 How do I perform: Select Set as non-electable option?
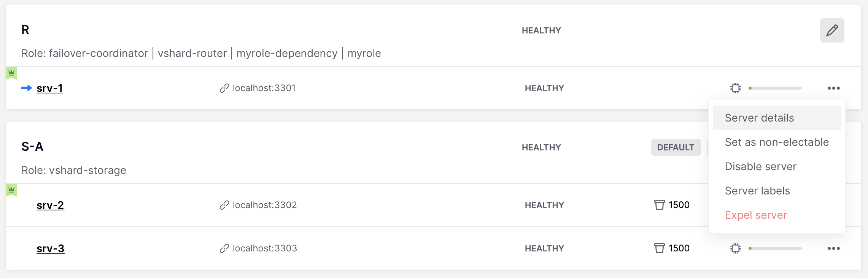[x=777, y=142]
